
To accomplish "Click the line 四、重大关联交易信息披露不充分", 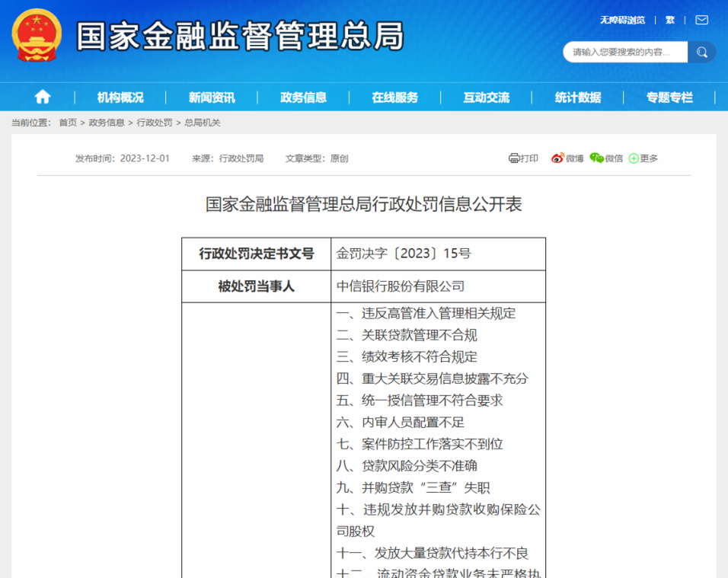I will pos(433,378).
